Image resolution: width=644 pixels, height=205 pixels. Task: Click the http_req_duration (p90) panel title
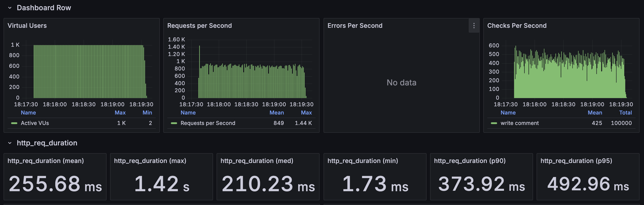pos(470,161)
